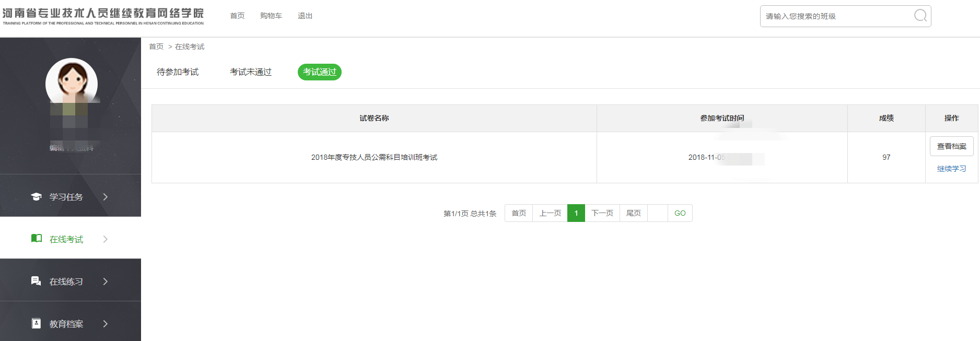This screenshot has height=341, width=980.
Task: Expand the 在线考试 chevron arrow
Action: pos(106,239)
